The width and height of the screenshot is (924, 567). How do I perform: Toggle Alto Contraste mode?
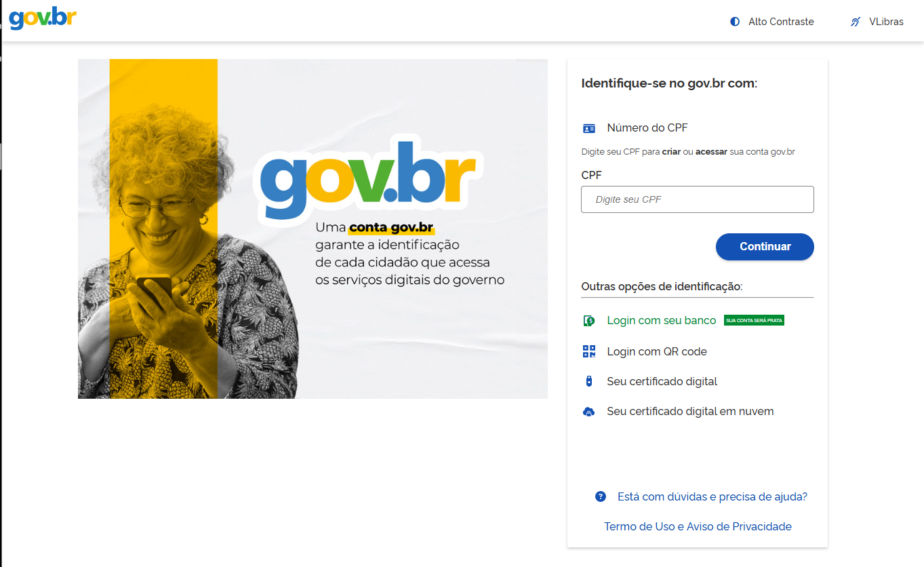[772, 22]
